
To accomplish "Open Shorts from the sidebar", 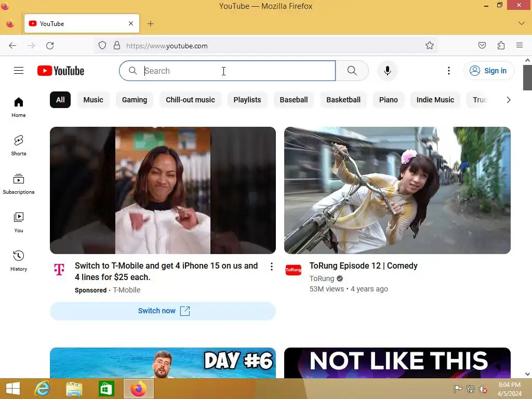I will click(19, 145).
